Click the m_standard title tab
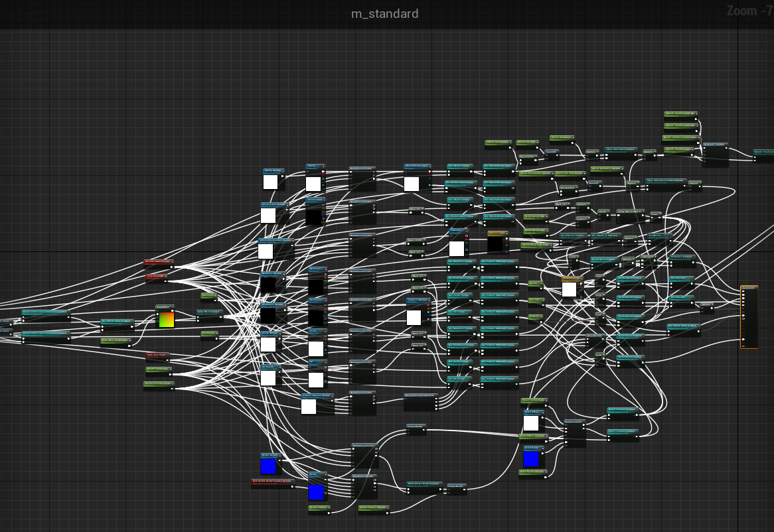The width and height of the screenshot is (774, 532). (x=385, y=13)
